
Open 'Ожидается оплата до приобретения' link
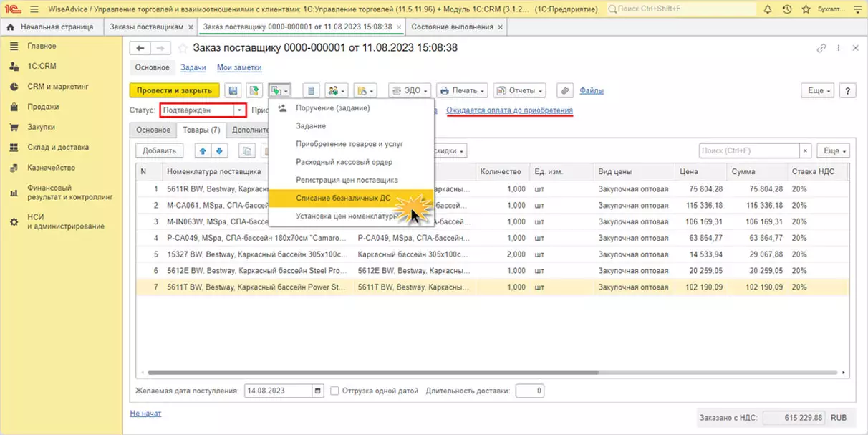[x=509, y=110]
